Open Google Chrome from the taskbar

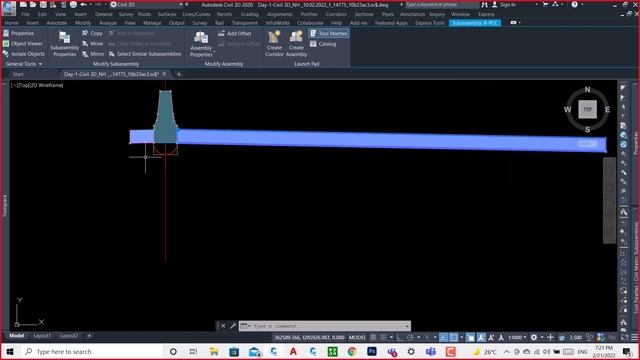coord(352,351)
